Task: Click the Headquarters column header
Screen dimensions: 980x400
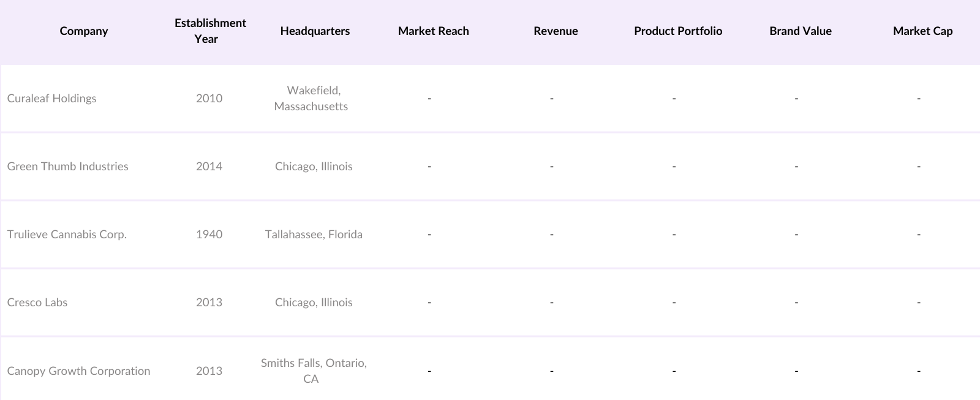Action: coord(315,31)
